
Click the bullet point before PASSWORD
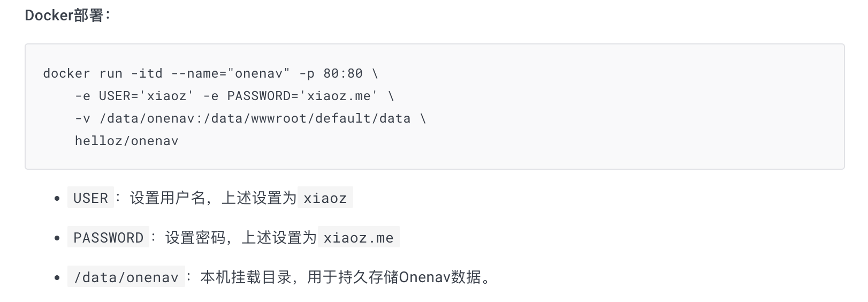pos(57,238)
